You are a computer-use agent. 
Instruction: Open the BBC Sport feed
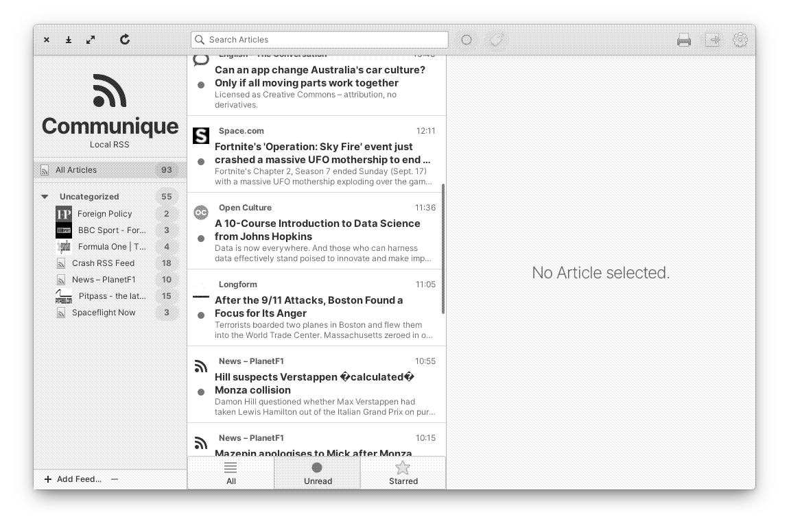112,230
